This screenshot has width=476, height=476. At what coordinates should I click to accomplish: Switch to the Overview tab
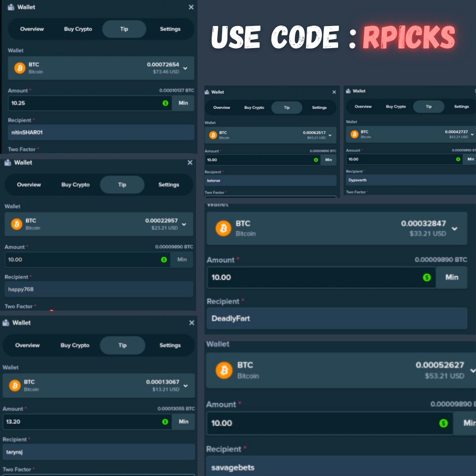click(x=31, y=29)
